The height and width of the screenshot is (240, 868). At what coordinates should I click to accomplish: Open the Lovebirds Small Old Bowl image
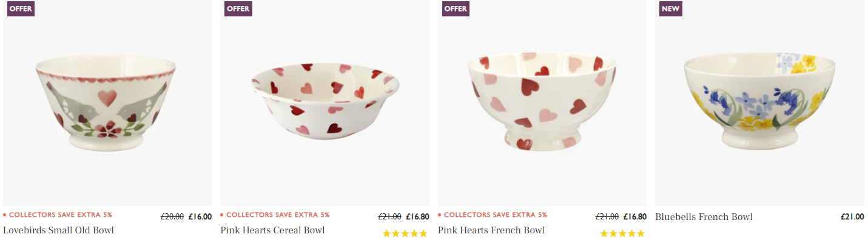tap(107, 102)
